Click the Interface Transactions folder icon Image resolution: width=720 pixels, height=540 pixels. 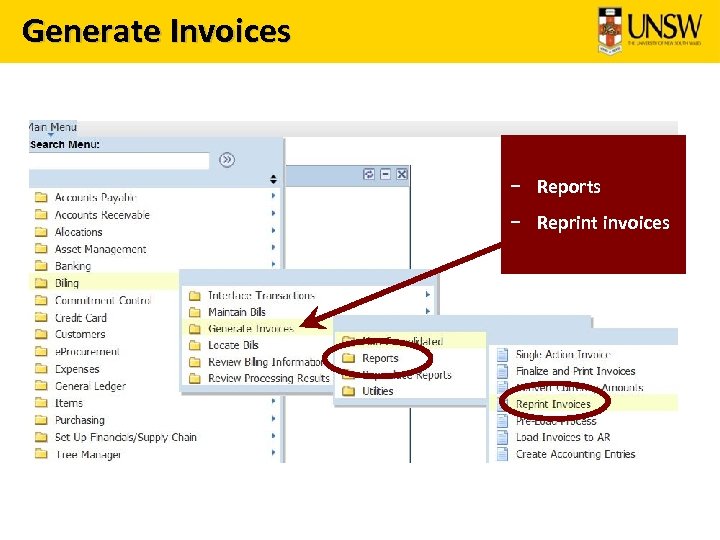point(195,295)
